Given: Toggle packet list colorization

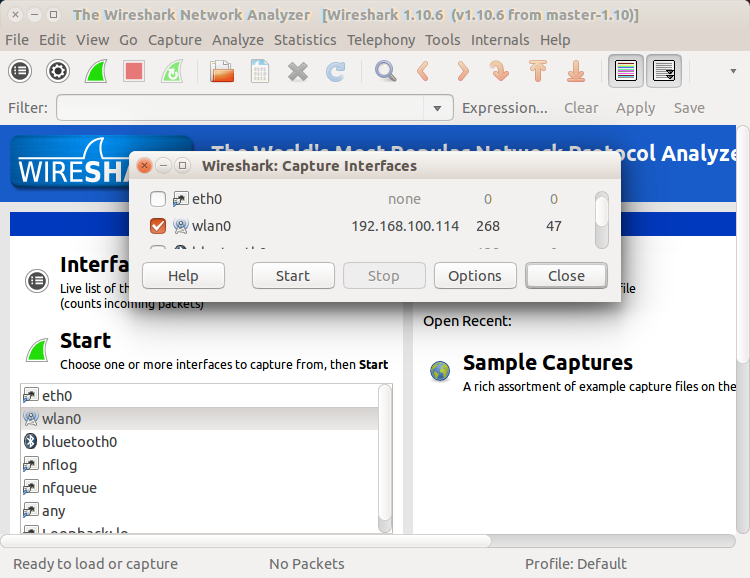Looking at the screenshot, I should tap(626, 71).
